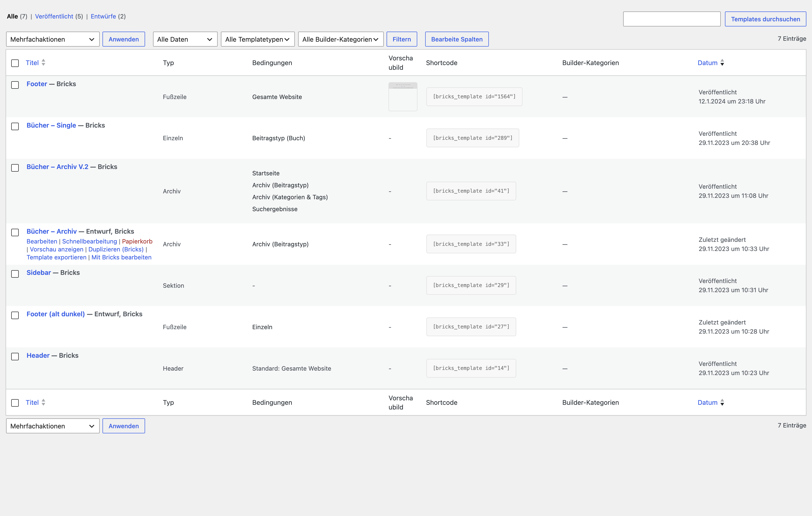The height and width of the screenshot is (516, 812).
Task: Toggle the select-all checkbox in table footer
Action: coord(15,403)
